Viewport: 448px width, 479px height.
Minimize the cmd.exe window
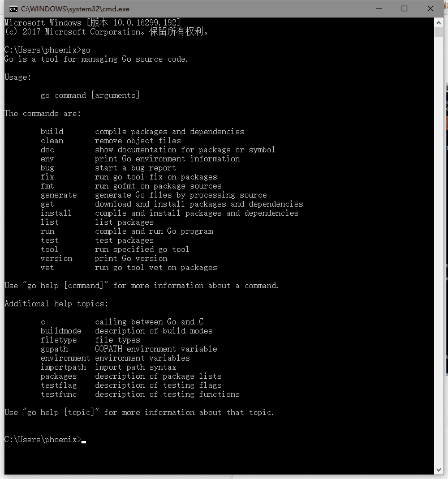click(379, 9)
